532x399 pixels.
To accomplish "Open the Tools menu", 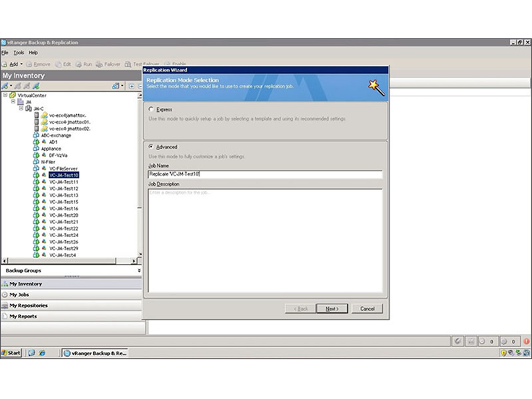I will tap(19, 53).
